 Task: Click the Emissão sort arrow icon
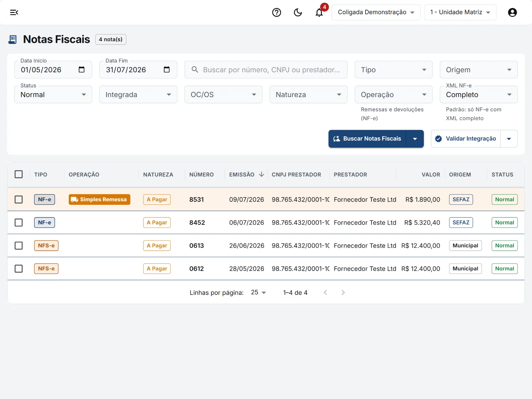click(x=262, y=174)
